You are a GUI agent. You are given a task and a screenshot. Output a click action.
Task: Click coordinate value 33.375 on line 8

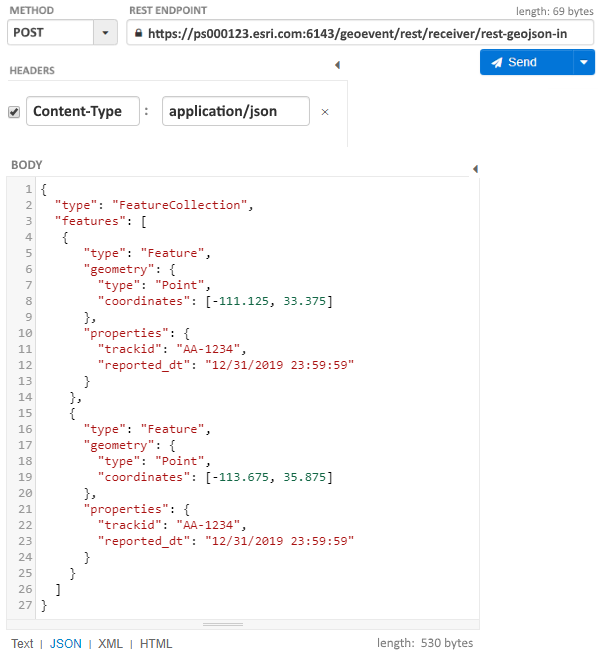point(304,301)
